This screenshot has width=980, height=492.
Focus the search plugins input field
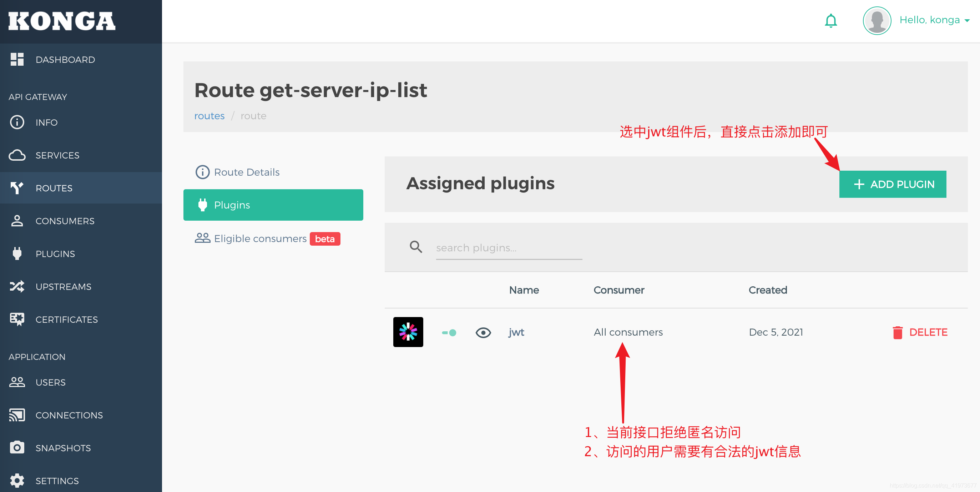tap(509, 248)
